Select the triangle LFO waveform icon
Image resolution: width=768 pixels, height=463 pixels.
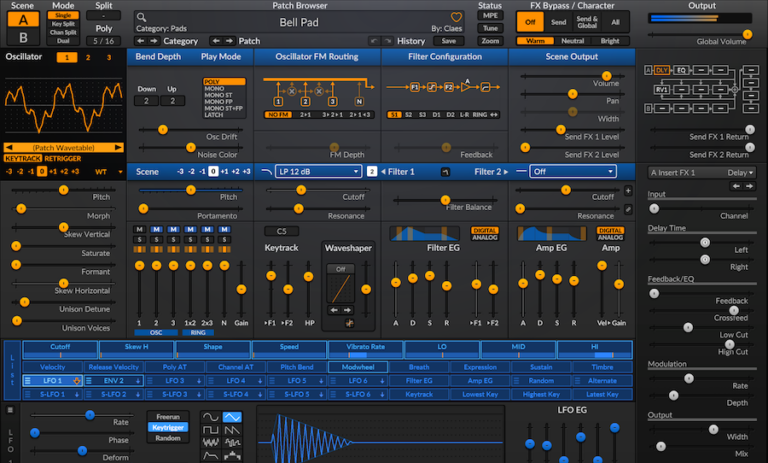click(232, 417)
